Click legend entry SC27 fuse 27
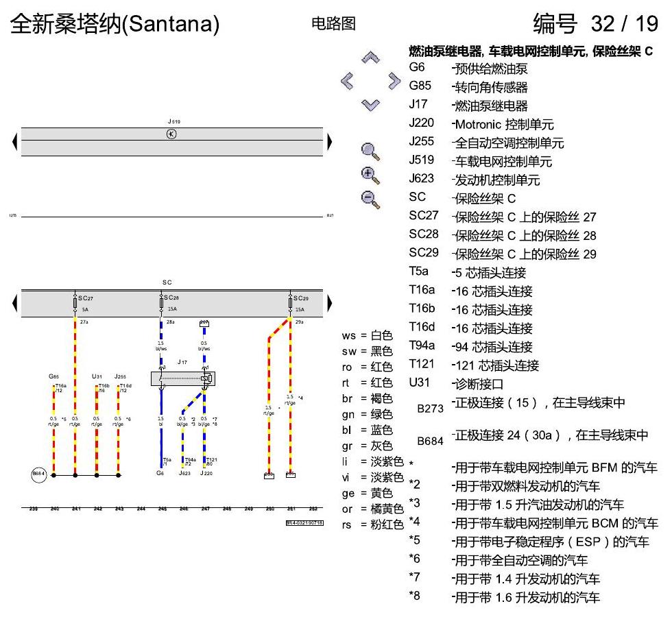Viewport: 672px width, 617px height. pyautogui.click(x=503, y=217)
